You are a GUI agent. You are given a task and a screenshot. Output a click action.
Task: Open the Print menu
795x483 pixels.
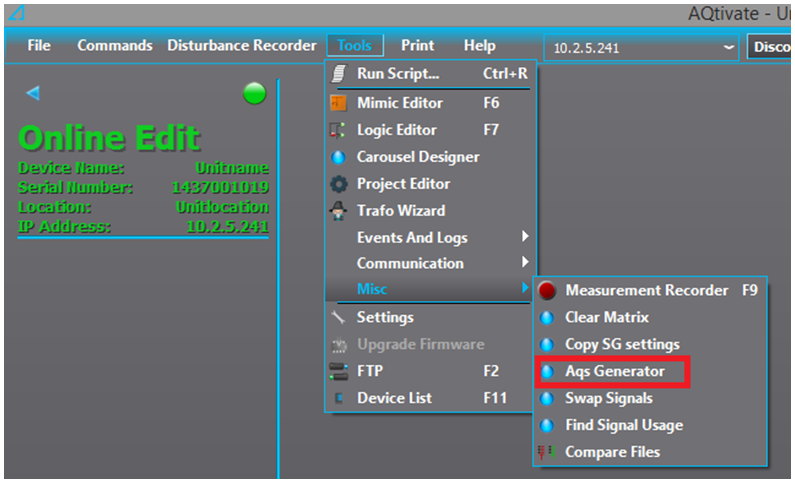coord(418,46)
